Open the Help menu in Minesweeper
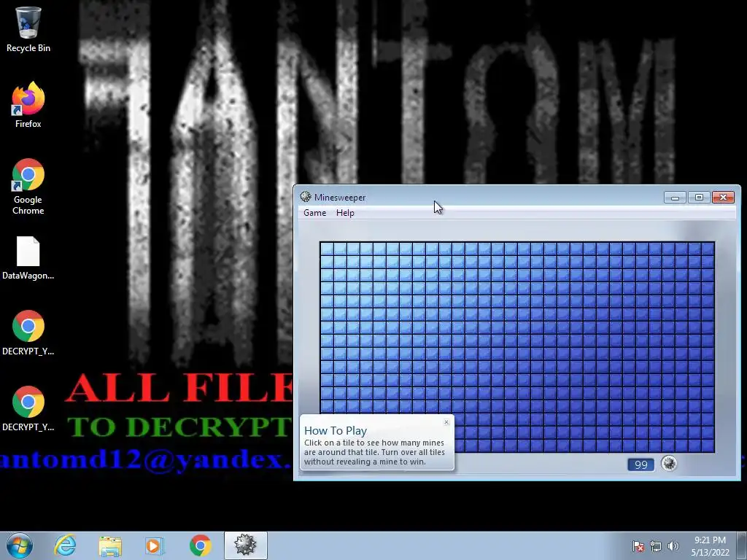 [345, 213]
